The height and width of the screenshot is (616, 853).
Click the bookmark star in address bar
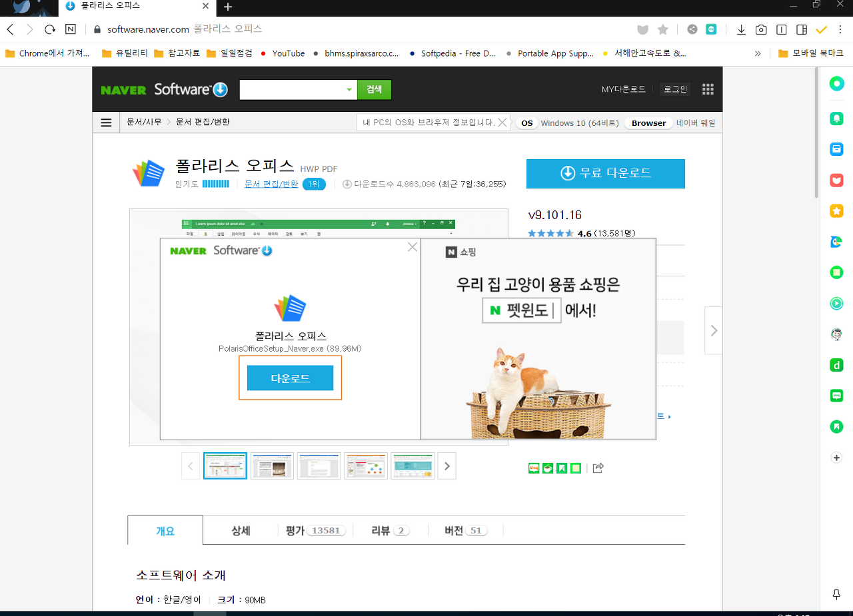point(662,29)
